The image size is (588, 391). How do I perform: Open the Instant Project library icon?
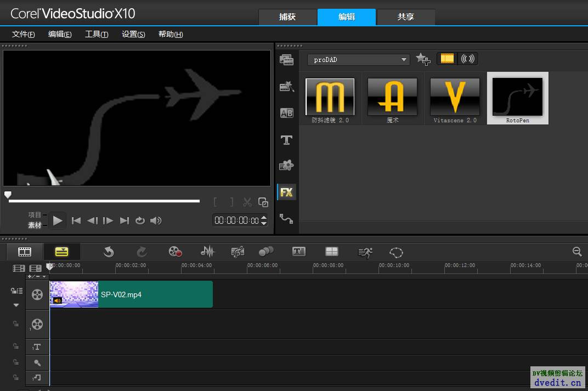click(x=286, y=86)
